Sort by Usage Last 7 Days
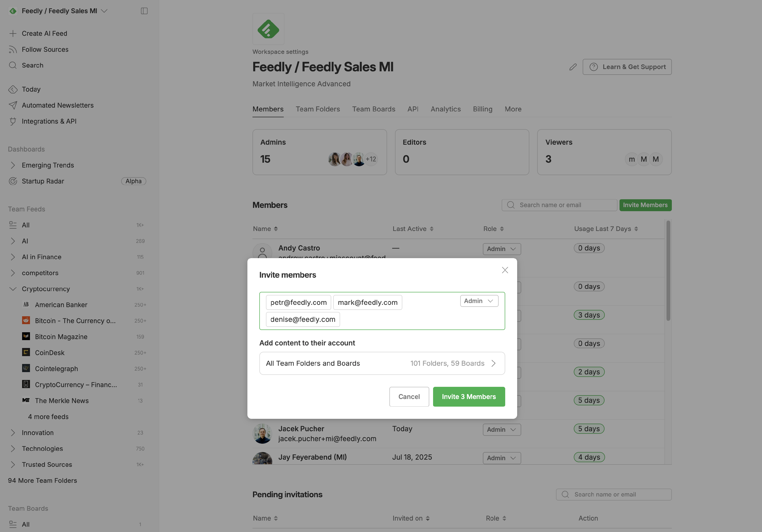 (606, 229)
